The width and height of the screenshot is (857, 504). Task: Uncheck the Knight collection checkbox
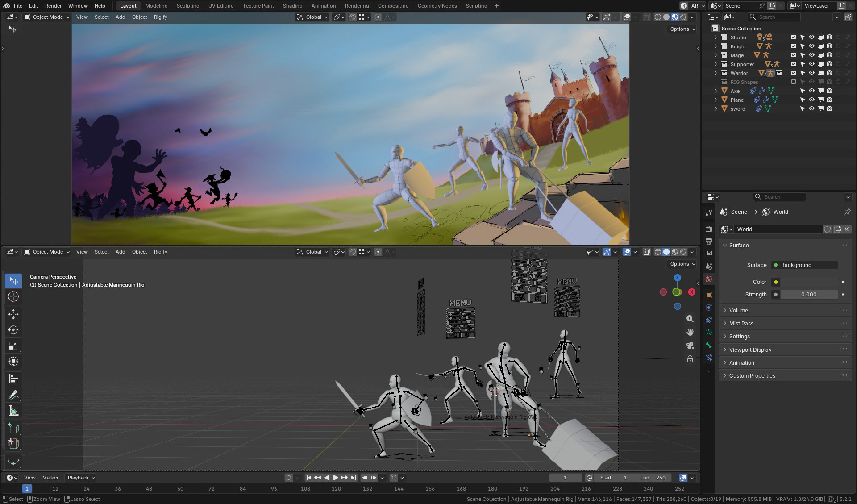click(794, 46)
